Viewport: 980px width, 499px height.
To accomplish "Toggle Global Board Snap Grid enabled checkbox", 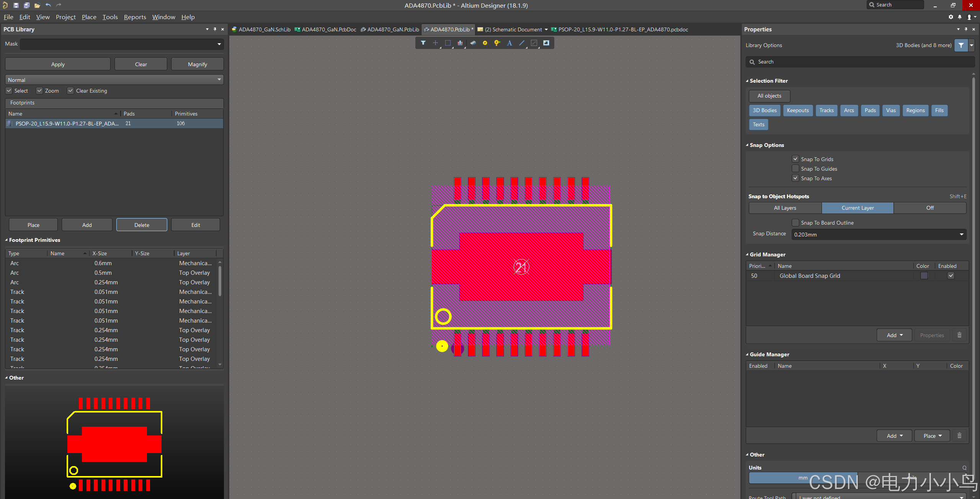I will tap(951, 276).
